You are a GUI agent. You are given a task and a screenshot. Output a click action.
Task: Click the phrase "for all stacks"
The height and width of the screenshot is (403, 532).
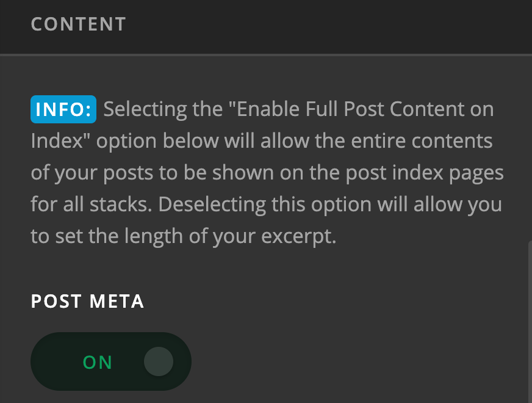[92, 205]
